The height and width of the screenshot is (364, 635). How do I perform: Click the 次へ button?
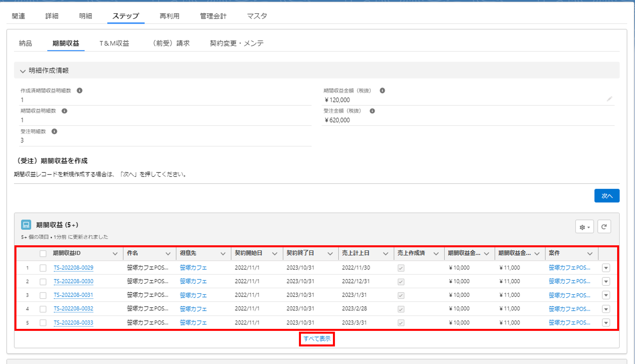tap(607, 196)
